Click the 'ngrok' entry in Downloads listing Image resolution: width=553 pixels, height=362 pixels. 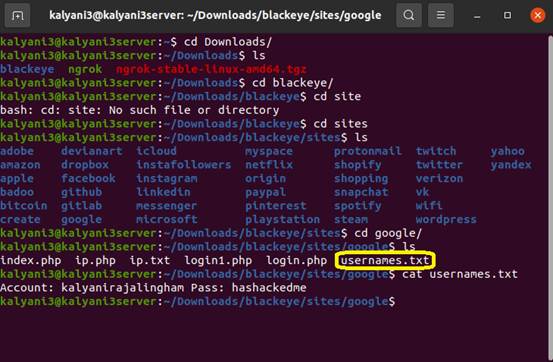point(85,69)
